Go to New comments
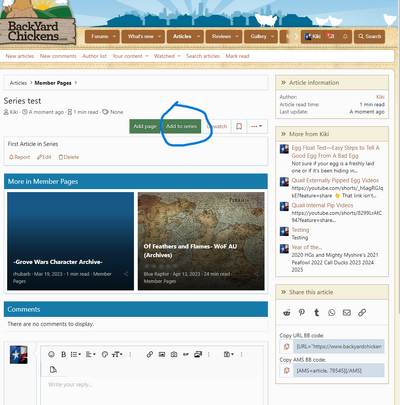 58,56
